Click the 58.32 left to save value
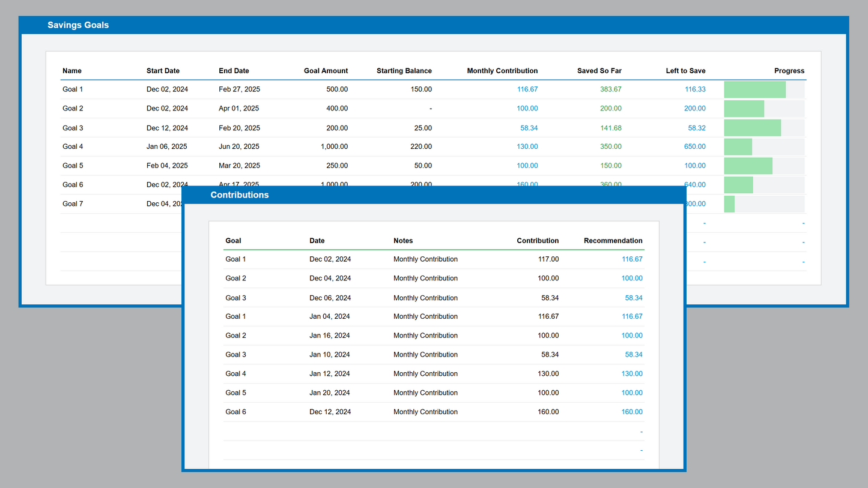868x488 pixels. [697, 128]
